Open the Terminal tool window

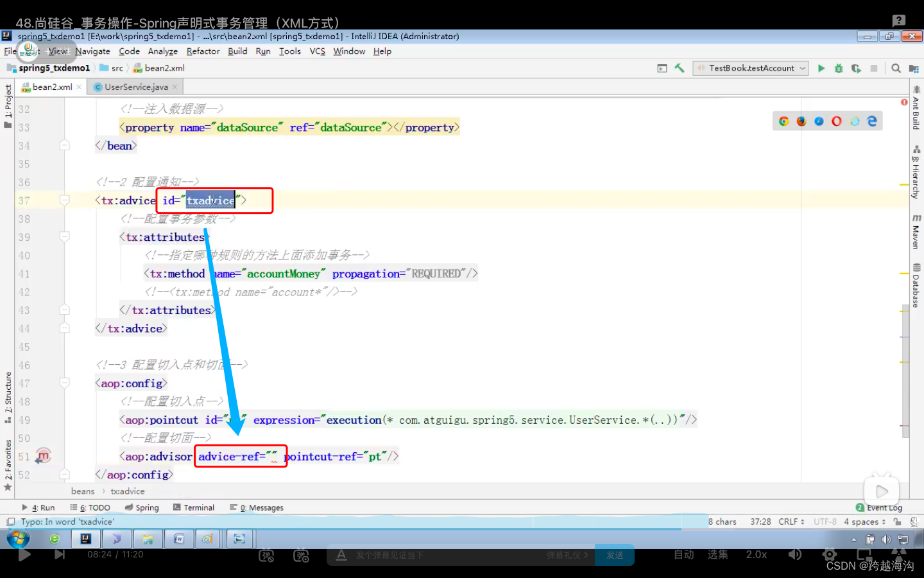coord(194,507)
